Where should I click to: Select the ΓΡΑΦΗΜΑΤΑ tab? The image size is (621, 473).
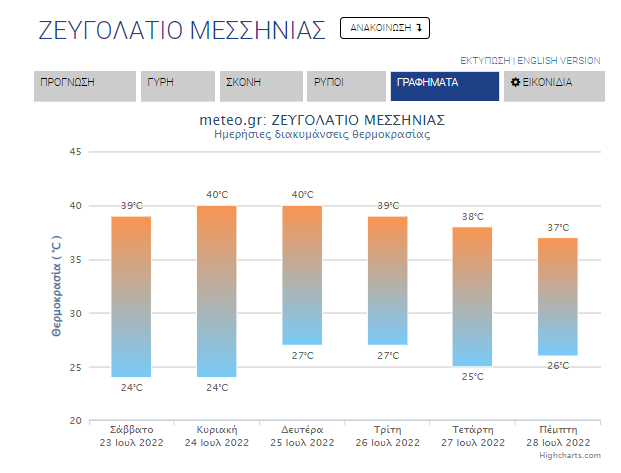click(445, 86)
